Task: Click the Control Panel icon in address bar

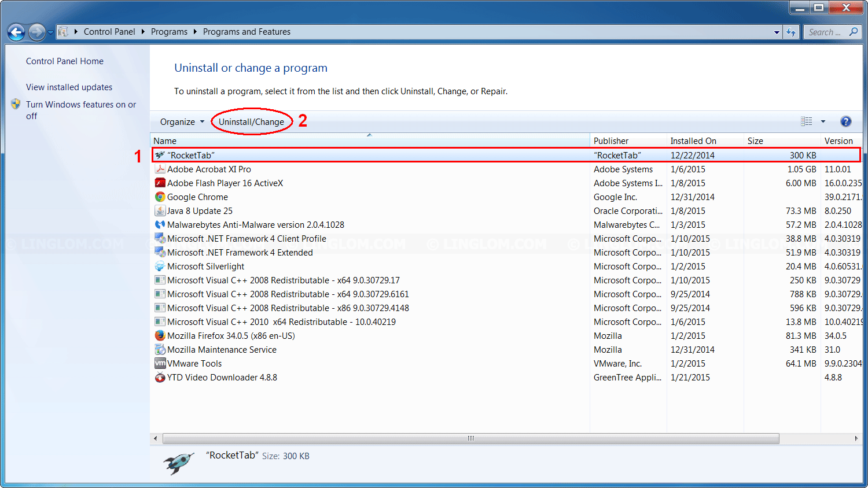Action: [63, 32]
